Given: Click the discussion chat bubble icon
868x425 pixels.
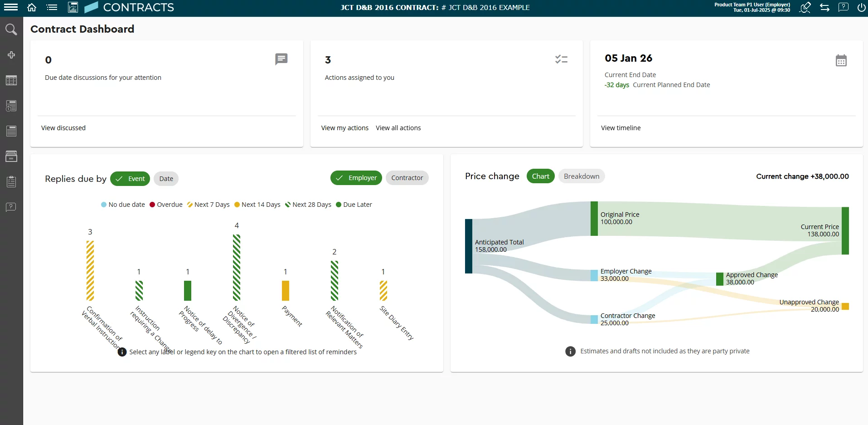Looking at the screenshot, I should [281, 59].
